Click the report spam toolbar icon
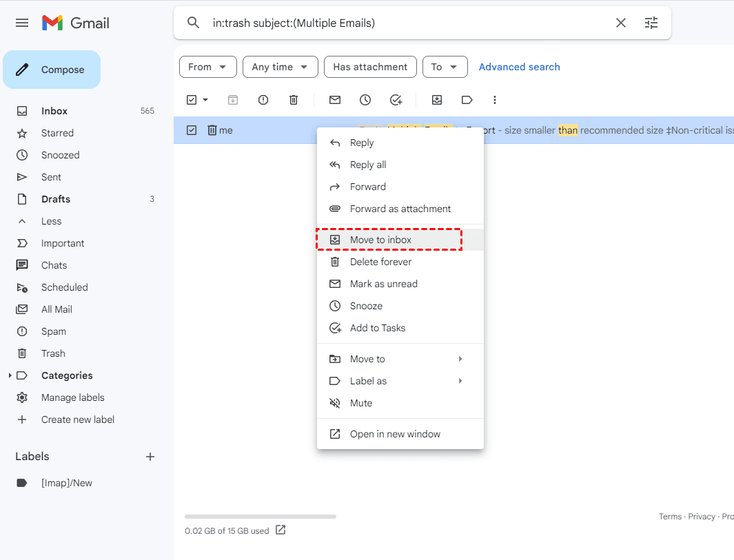This screenshot has height=560, width=734. (263, 100)
